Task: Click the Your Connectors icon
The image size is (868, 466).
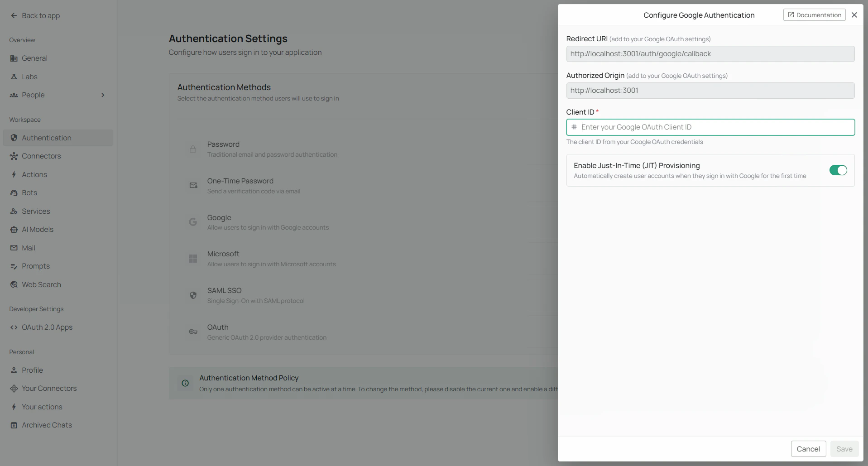Action: tap(14, 389)
